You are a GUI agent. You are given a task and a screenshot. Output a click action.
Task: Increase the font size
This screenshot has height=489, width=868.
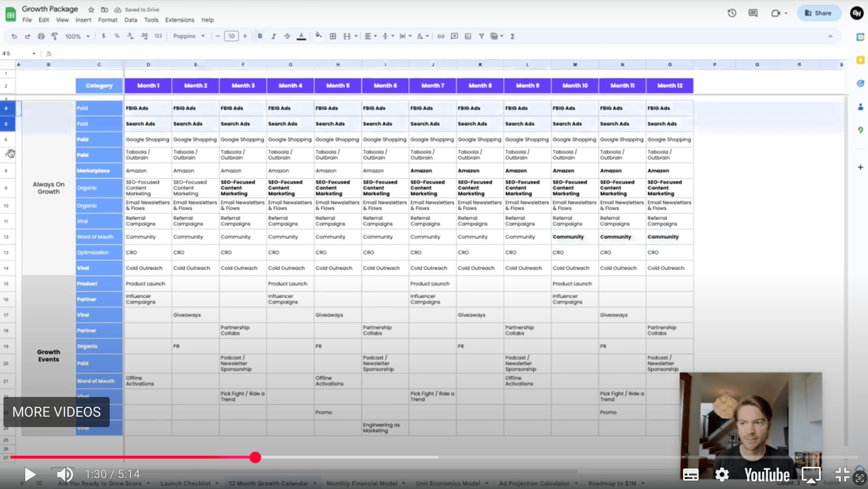click(x=245, y=36)
